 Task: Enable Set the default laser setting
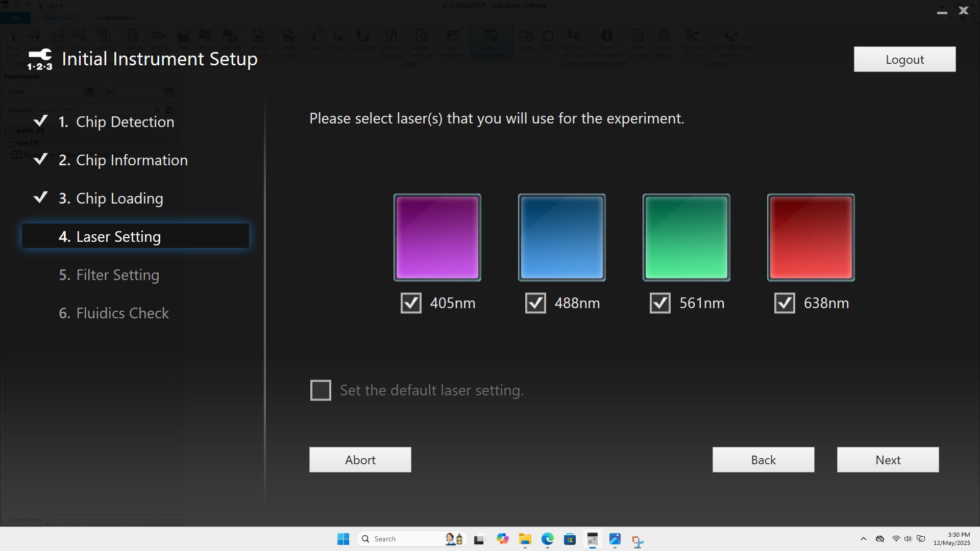[x=321, y=390]
